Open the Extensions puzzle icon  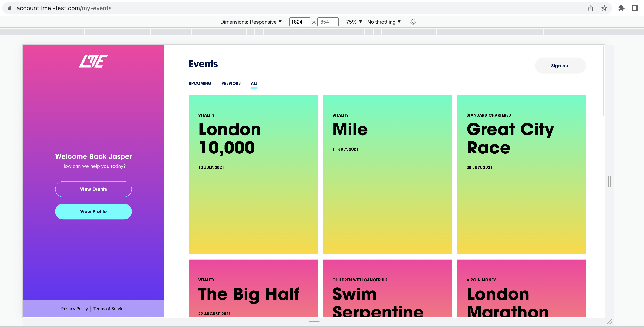click(621, 8)
